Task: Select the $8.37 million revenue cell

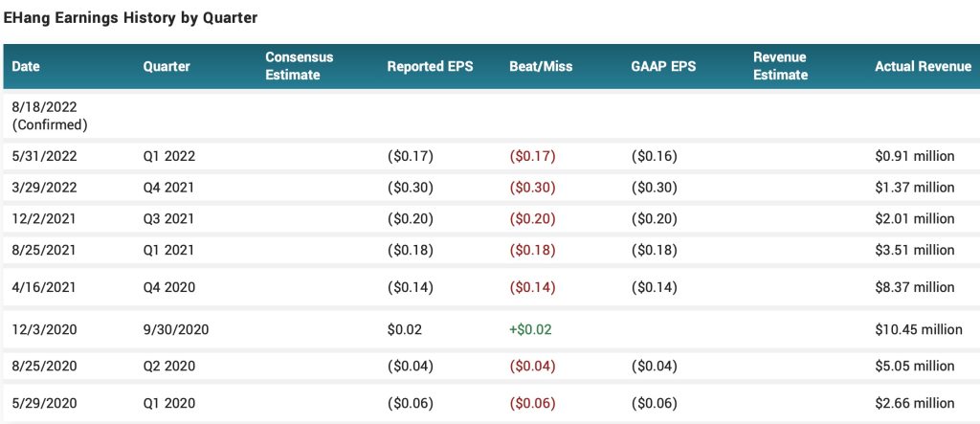Action: 915,287
